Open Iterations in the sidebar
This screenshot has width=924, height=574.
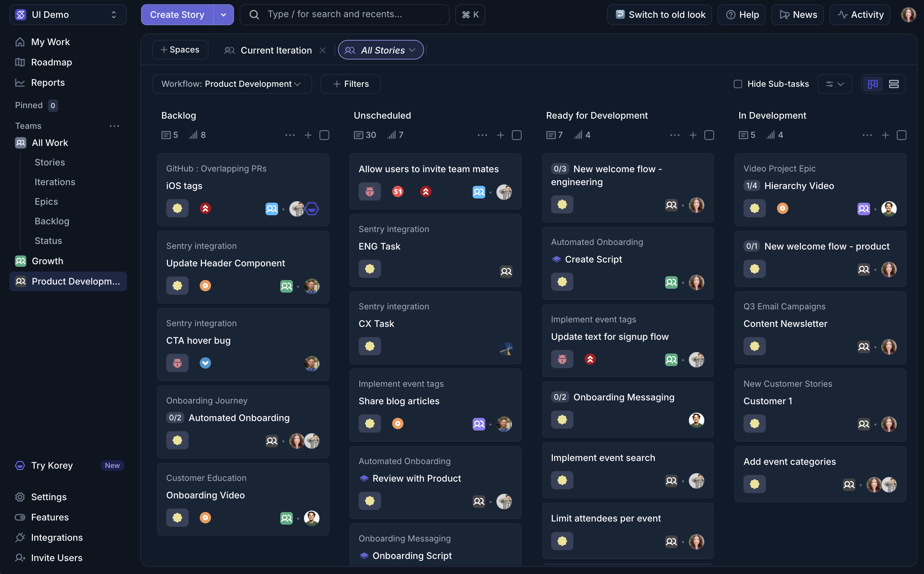point(55,182)
